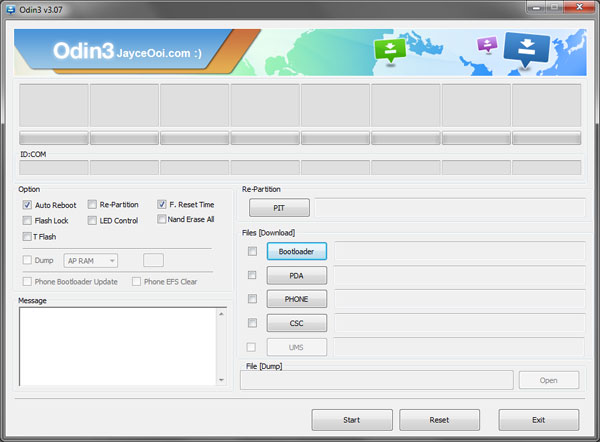The height and width of the screenshot is (442, 600).
Task: Click the PIT file path field
Action: 450,208
